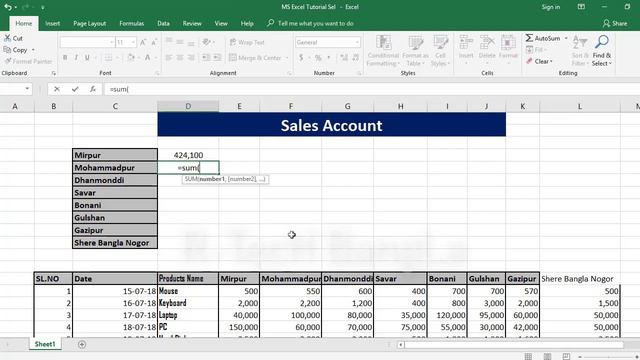
Task: Open the Data ribbon tab
Action: (x=163, y=24)
